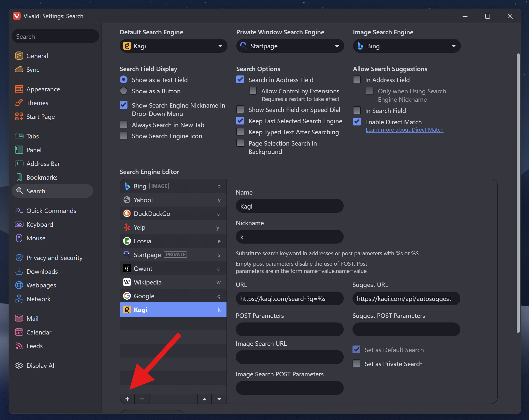
Task: Click the settings vertical scrollbar
Action: pos(518,193)
